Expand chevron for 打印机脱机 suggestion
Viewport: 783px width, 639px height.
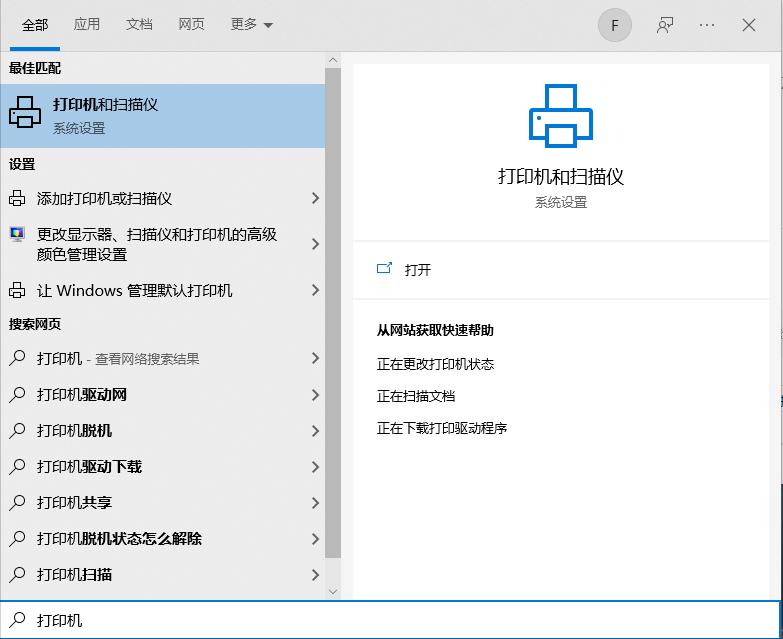(315, 431)
